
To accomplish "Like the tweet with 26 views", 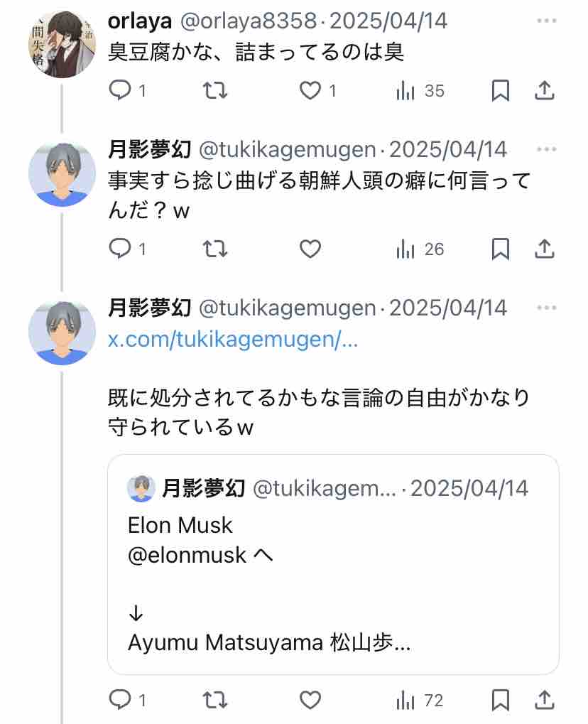I will click(310, 249).
